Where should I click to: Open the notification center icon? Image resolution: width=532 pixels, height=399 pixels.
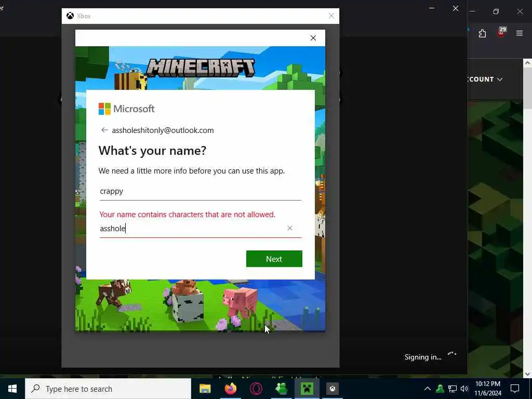515,389
